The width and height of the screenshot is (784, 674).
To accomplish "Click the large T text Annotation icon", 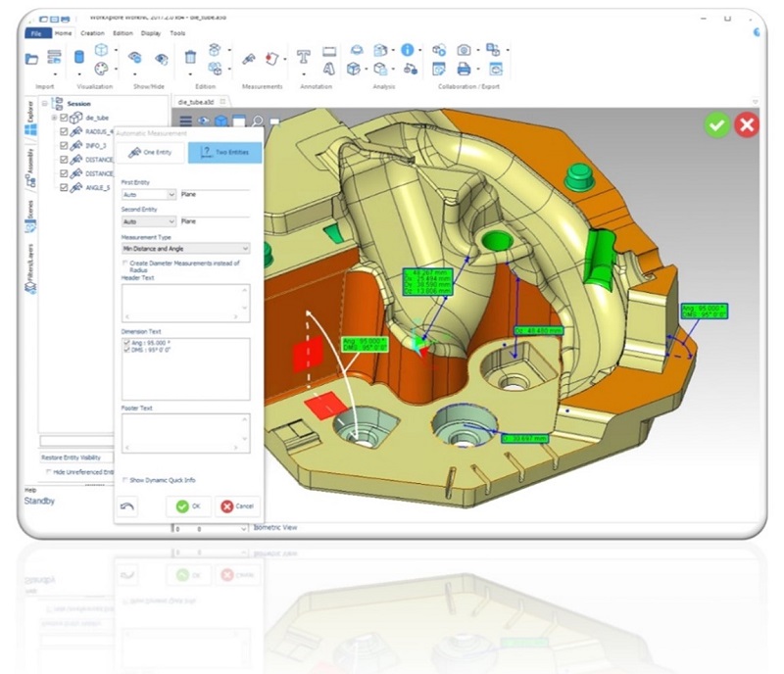I will tap(303, 57).
